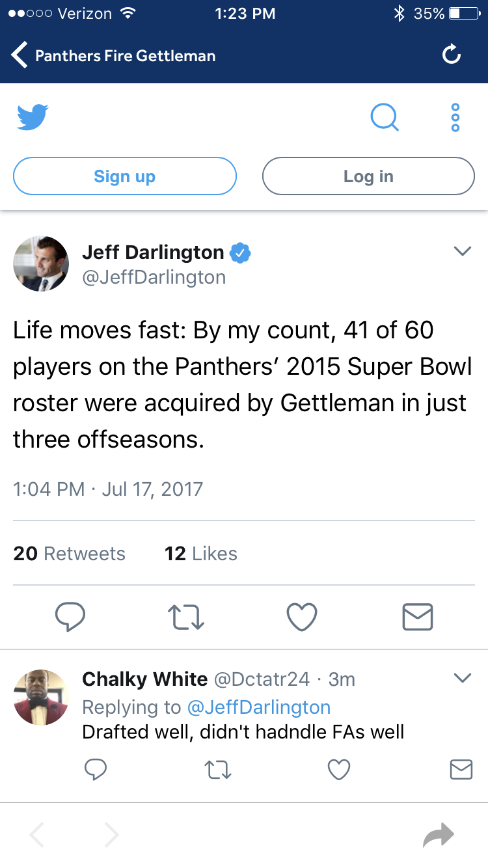Expand dropdown chevron on Chalky White's reply
Screen dimensions: 488x868
coord(462,678)
